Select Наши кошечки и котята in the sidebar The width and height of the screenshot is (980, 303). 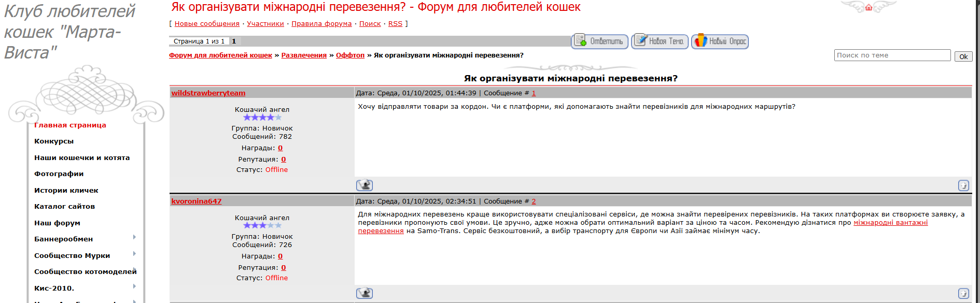coord(82,158)
